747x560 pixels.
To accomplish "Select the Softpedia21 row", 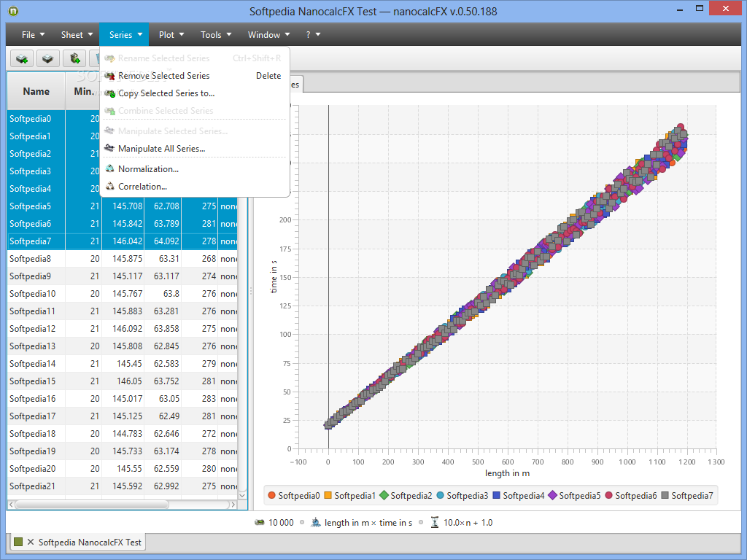I will pyautogui.click(x=123, y=486).
